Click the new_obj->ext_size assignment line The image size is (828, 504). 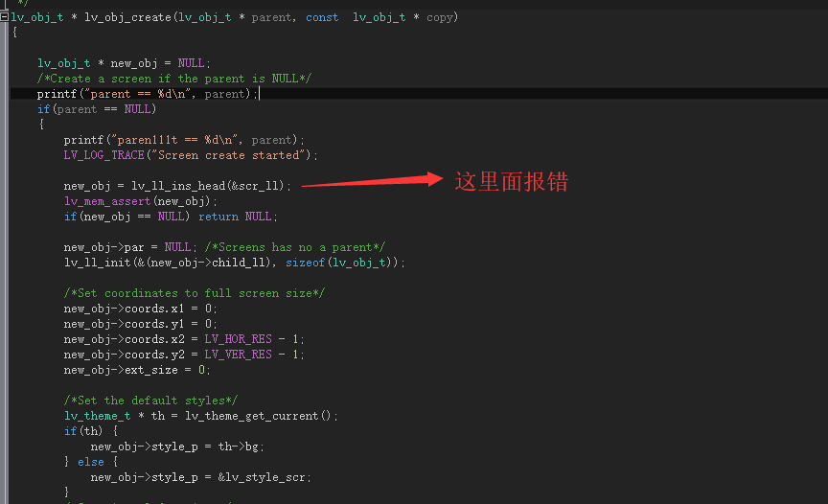click(x=137, y=370)
